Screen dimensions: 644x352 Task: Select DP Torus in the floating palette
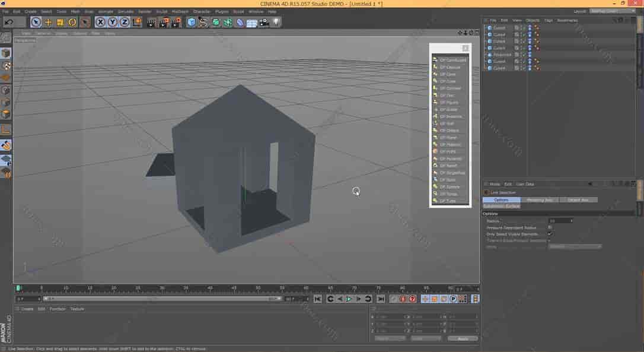[449, 194]
